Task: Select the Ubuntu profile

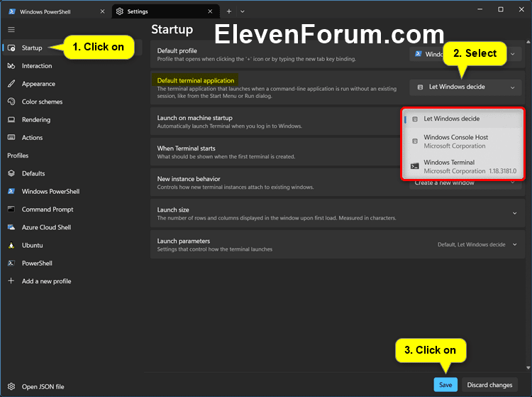Action: coord(72,245)
